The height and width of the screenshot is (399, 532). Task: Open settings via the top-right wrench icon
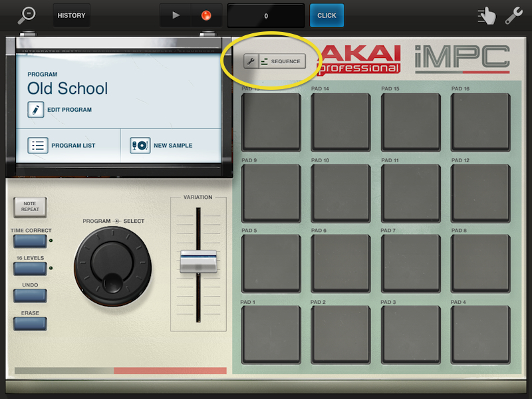coord(513,15)
